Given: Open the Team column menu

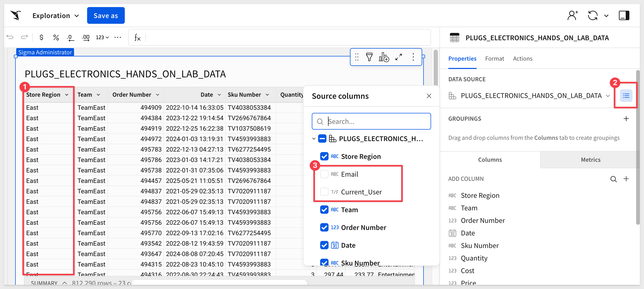Looking at the screenshot, I should click(x=98, y=95).
